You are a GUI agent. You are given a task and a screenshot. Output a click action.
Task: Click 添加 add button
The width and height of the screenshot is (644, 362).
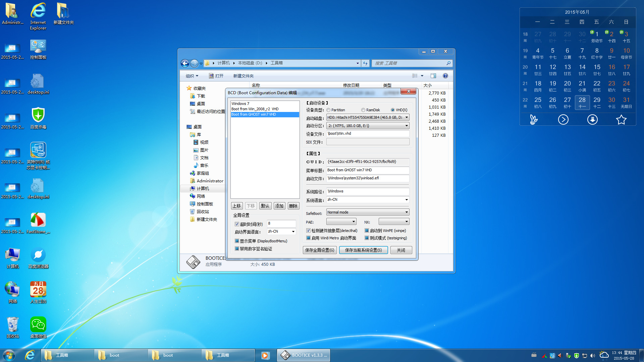(279, 206)
